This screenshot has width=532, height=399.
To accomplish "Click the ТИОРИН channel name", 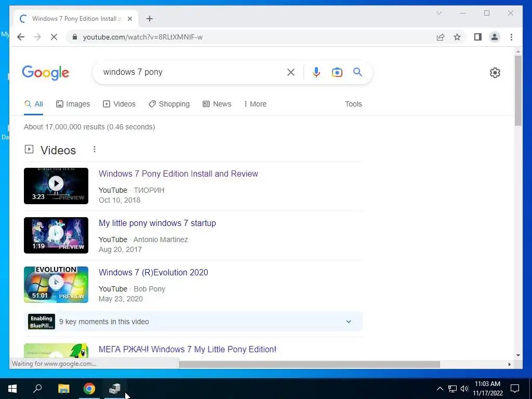I will click(149, 190).
